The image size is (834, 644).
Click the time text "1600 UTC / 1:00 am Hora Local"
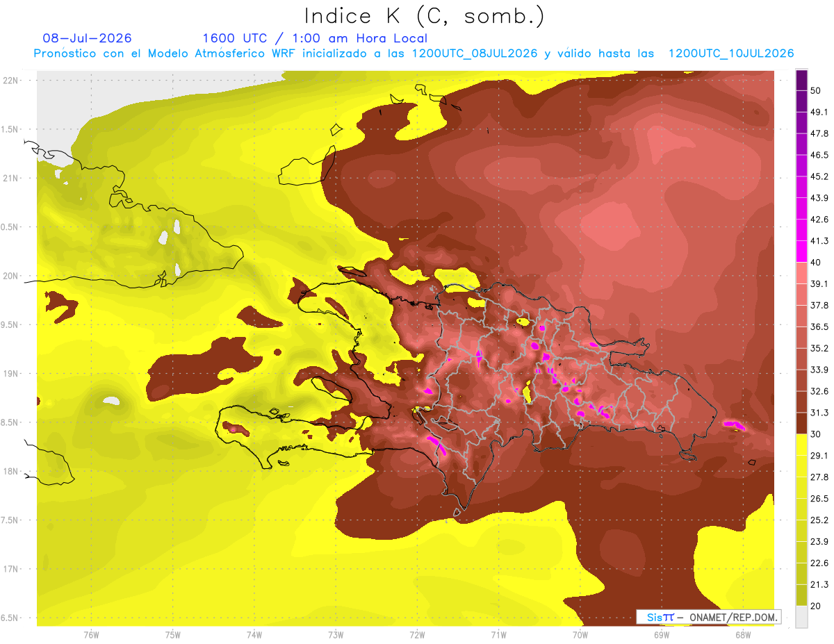click(x=315, y=38)
